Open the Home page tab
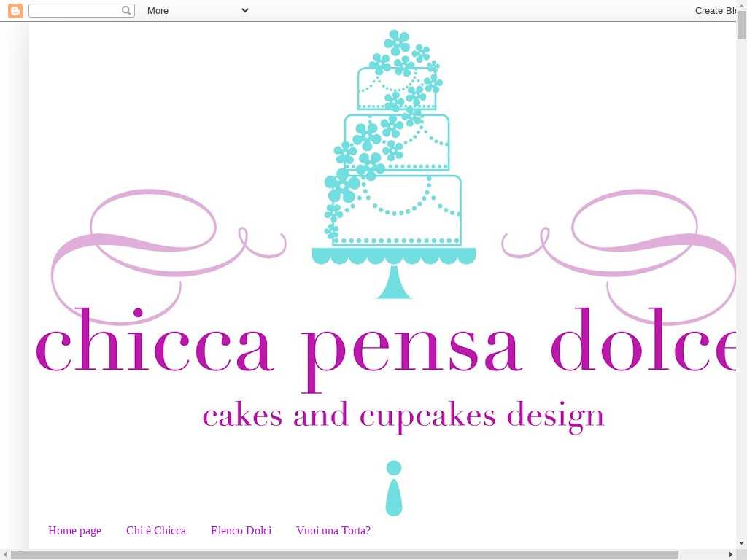This screenshot has height=560, width=747. [74, 531]
